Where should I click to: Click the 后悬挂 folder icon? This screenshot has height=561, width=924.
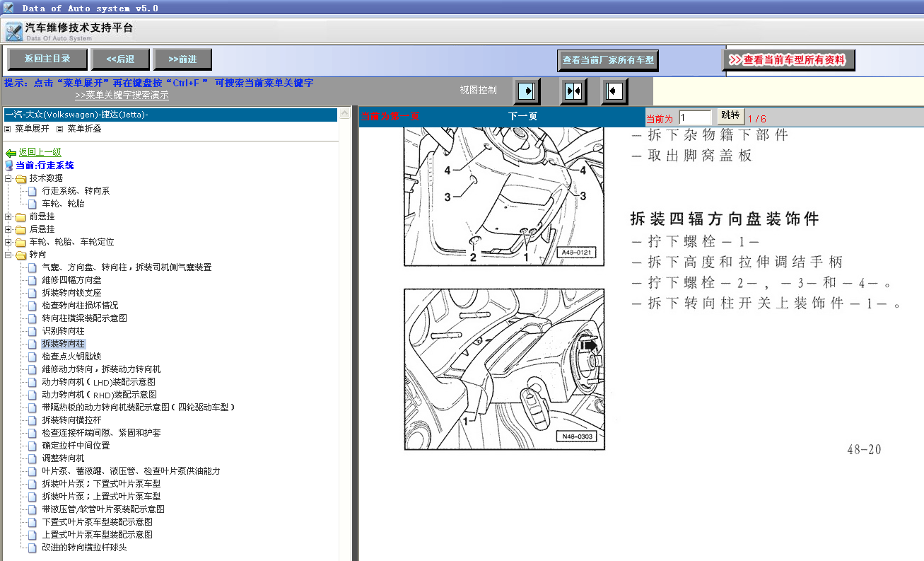tap(21, 229)
